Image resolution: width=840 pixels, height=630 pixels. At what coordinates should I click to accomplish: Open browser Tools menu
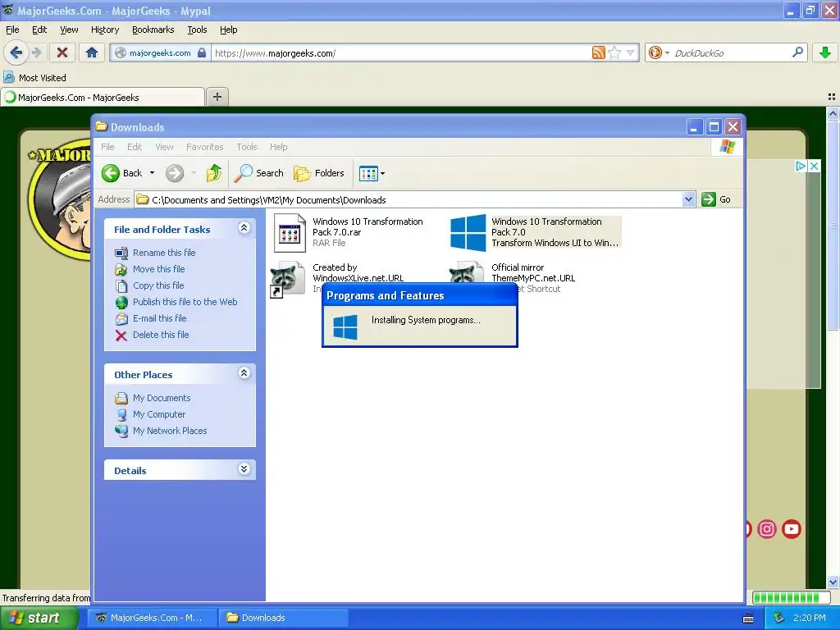pyautogui.click(x=197, y=30)
